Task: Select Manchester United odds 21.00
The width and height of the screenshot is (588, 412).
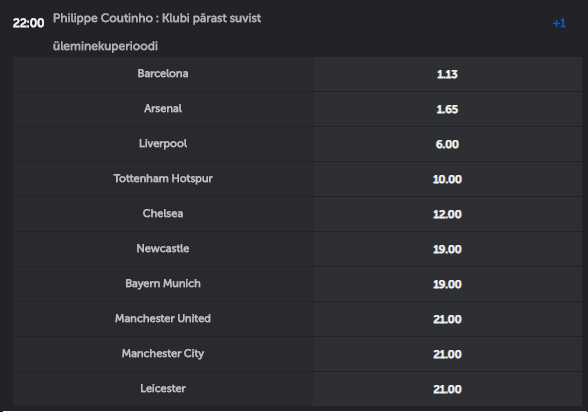Action: [x=447, y=319]
